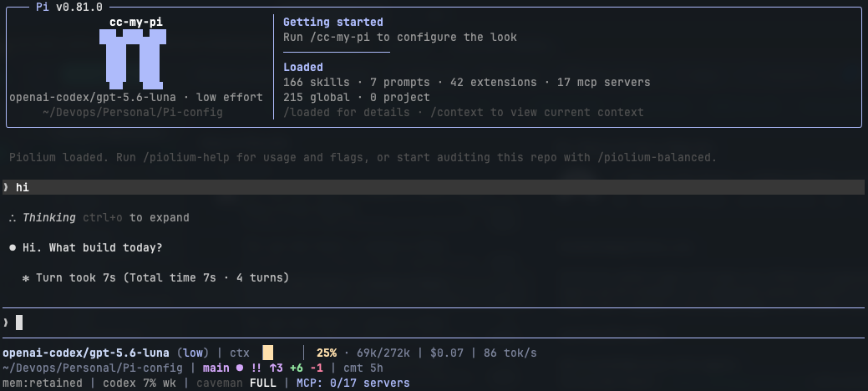Click the "42 extensions" count
Screen dimensions: 868x391
(493, 83)
